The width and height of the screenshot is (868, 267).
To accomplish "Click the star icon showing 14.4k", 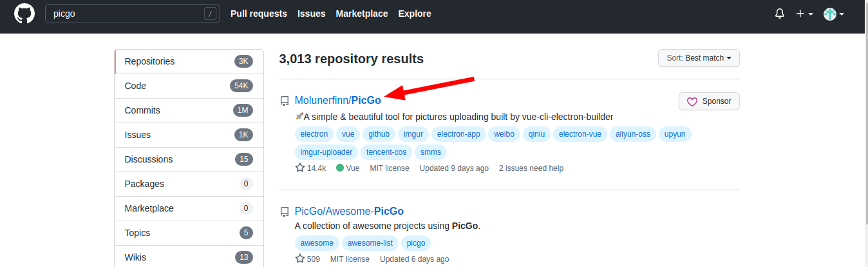I will (x=300, y=168).
